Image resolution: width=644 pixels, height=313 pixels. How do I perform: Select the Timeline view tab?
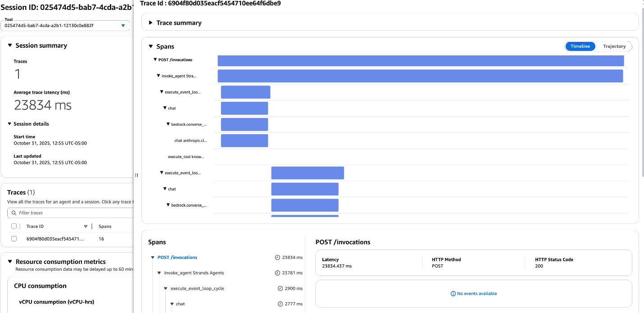(x=580, y=46)
